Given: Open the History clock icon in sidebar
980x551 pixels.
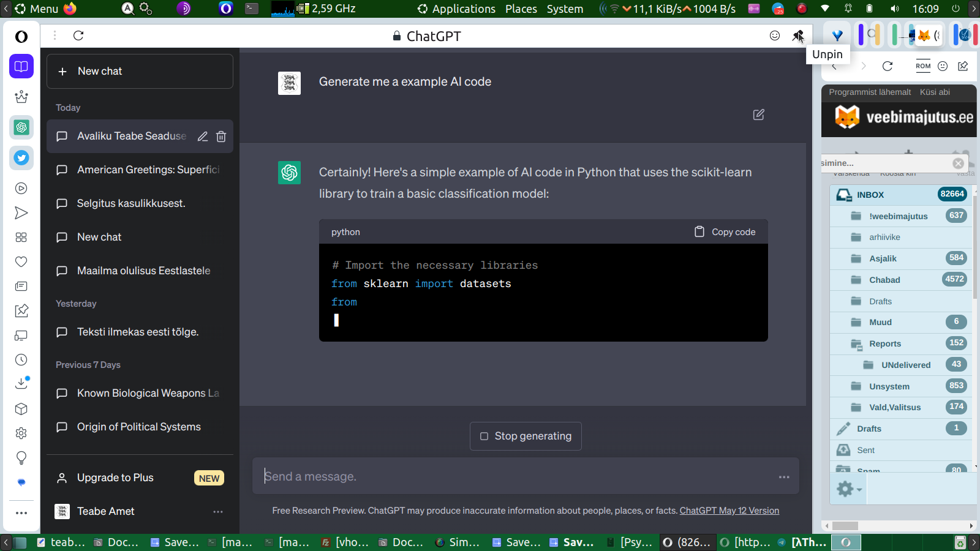Looking at the screenshot, I should pos(21,360).
